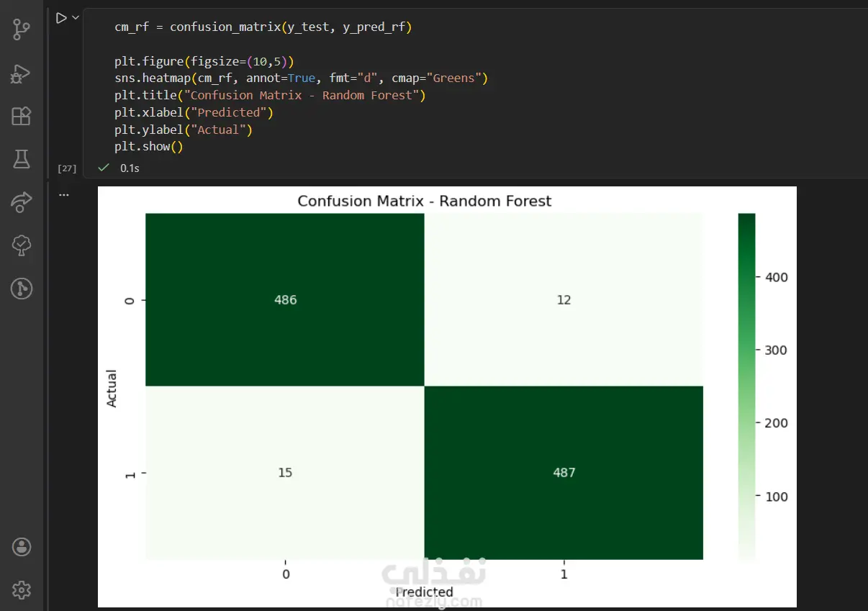Open the Testing flask view
The height and width of the screenshot is (611, 868).
(22, 159)
